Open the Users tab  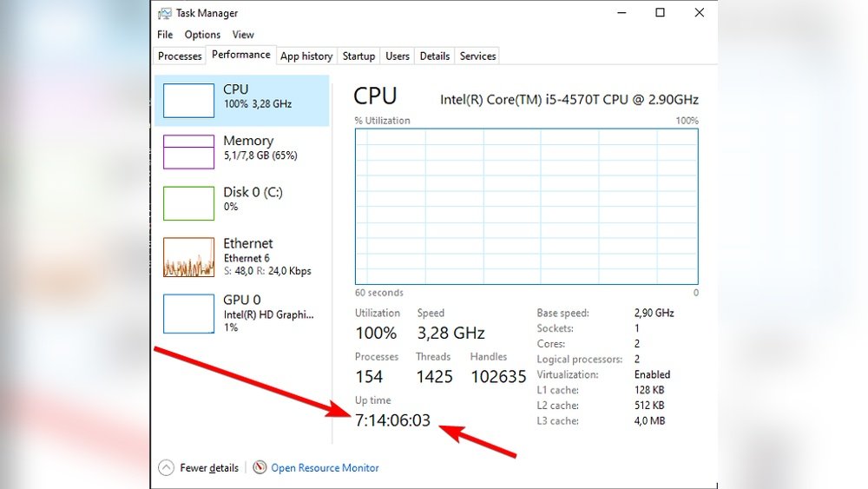(x=398, y=56)
